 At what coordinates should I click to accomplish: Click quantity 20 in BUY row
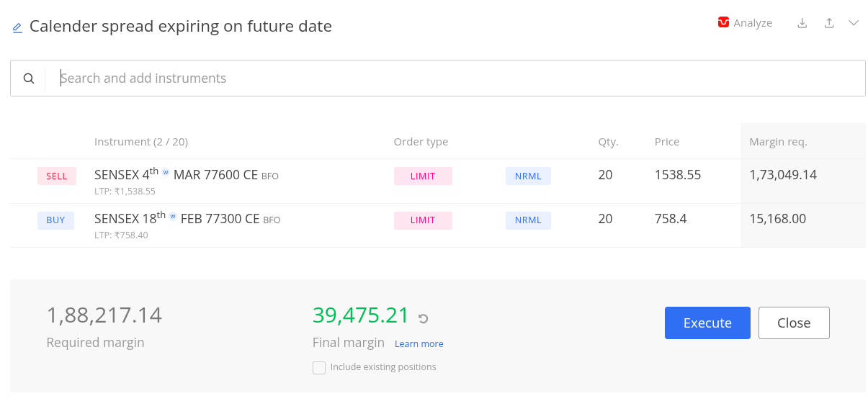(x=606, y=219)
